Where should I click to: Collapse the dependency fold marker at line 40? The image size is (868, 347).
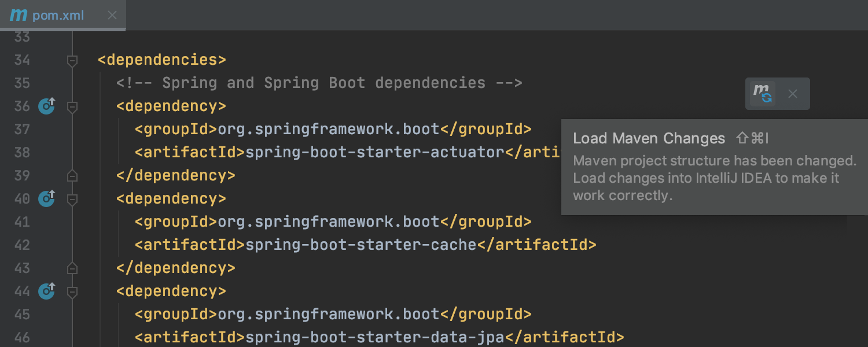72,199
